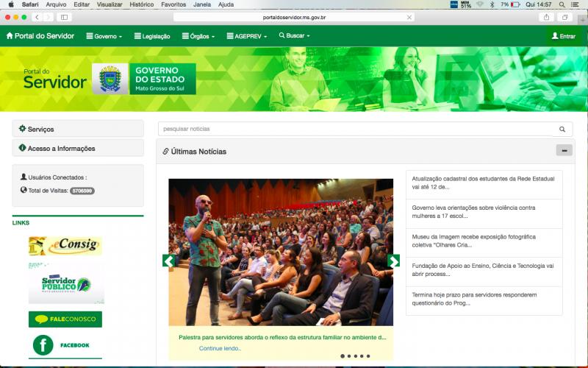Expand the Órgãos dropdown menu
The height and width of the screenshot is (368, 588).
(x=198, y=36)
